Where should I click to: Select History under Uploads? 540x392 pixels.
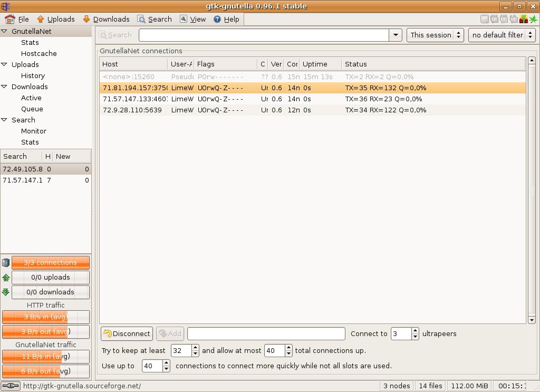pyautogui.click(x=33, y=75)
